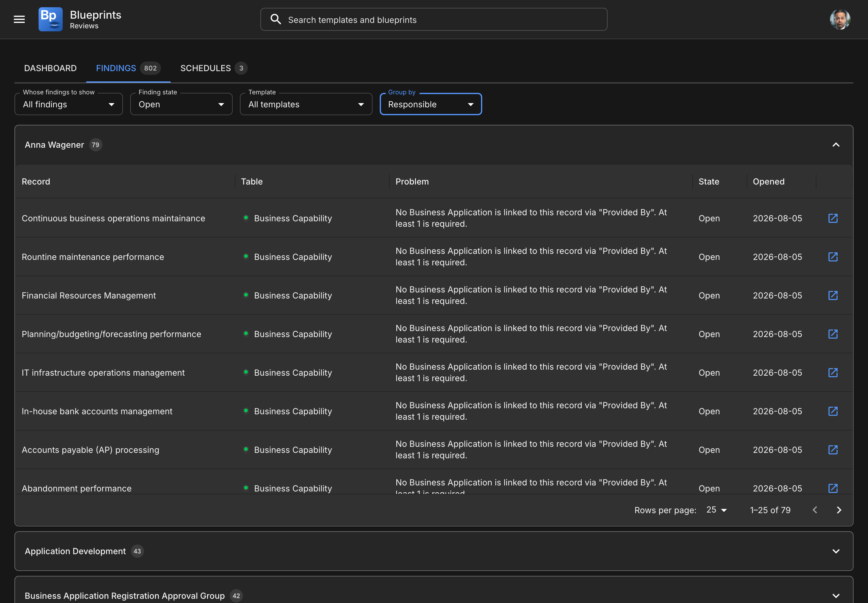This screenshot has height=603, width=868.
Task: Click the search templates and blueprints field
Action: (434, 19)
